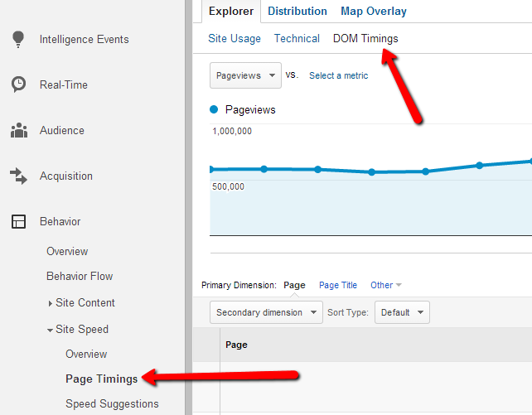532x415 pixels.
Task: Expand the Site Content submenu
Action: [x=81, y=303]
